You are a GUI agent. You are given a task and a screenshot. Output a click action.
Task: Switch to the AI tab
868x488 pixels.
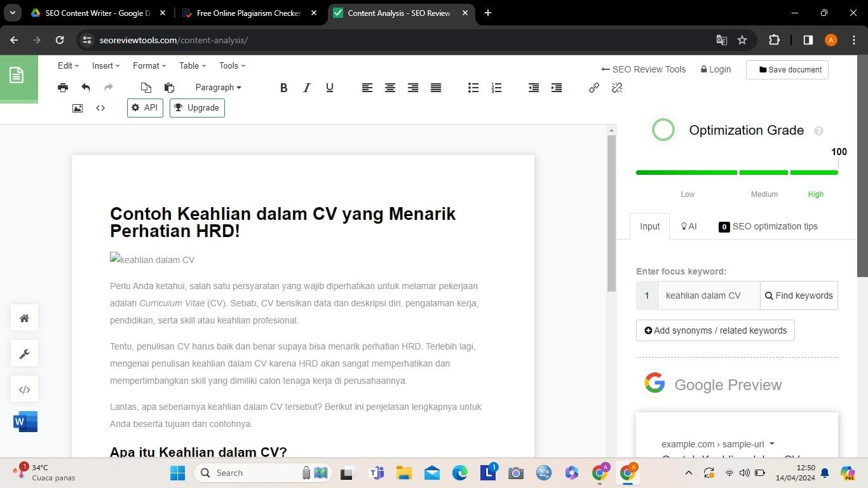(689, 226)
